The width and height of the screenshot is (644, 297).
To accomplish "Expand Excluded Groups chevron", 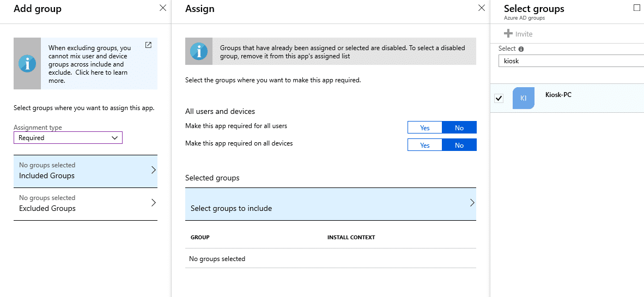I will point(154,203).
